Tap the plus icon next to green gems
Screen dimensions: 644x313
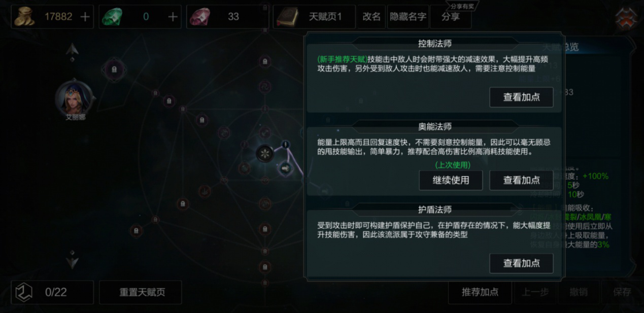pyautogui.click(x=173, y=17)
